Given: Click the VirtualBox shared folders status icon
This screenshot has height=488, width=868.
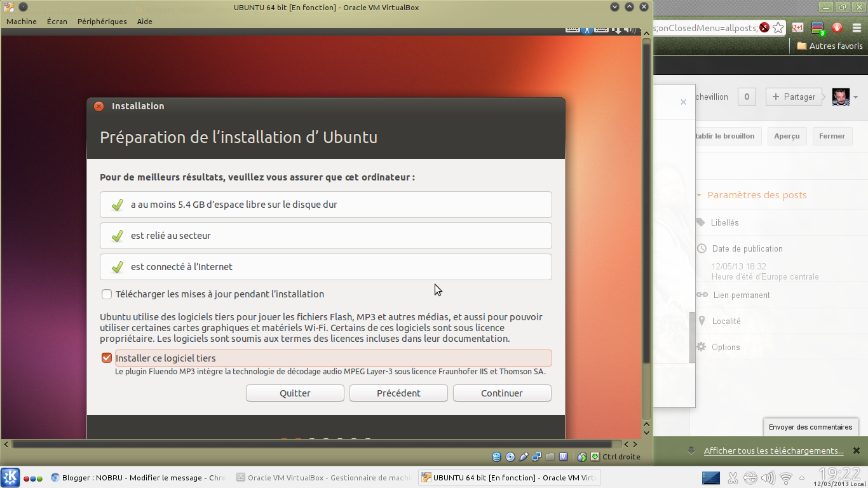Looking at the screenshot, I should [x=550, y=456].
